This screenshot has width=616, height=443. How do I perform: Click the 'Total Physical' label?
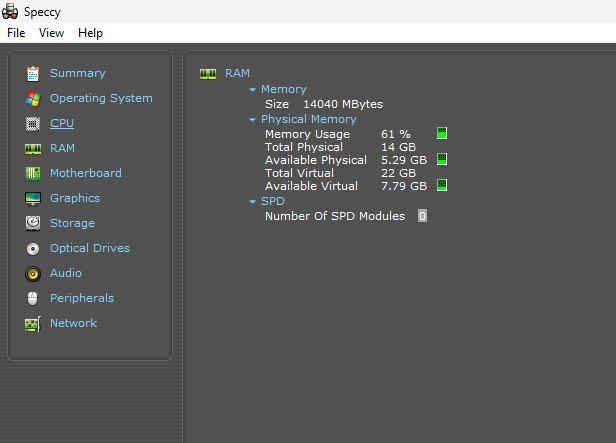(304, 147)
